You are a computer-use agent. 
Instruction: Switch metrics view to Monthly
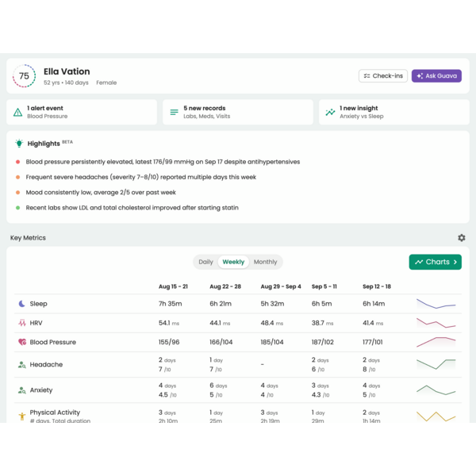pyautogui.click(x=266, y=262)
